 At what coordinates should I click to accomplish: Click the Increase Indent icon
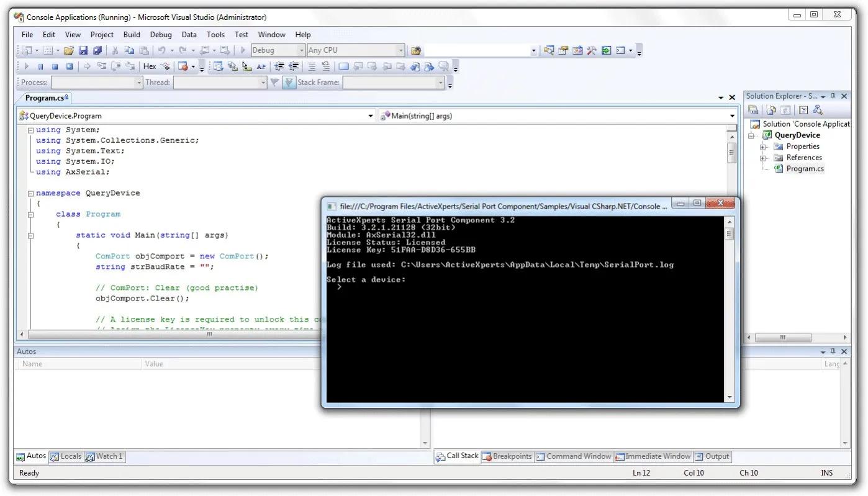click(293, 66)
